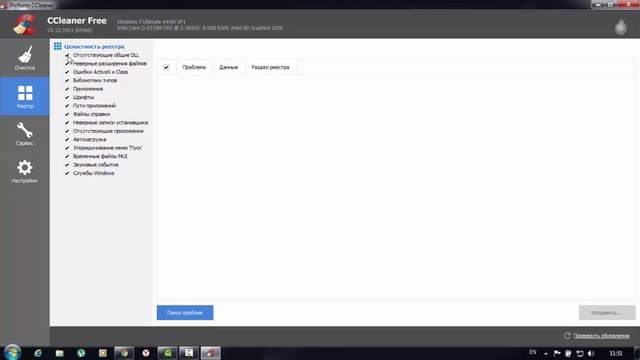Open the file explorer folder on the taskbar
The image size is (640, 360).
[60, 353]
